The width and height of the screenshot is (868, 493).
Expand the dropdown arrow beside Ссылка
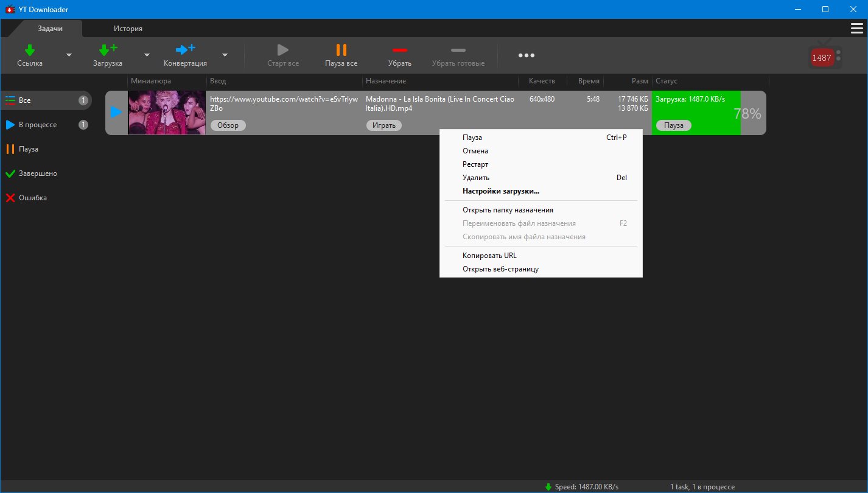pos(69,55)
